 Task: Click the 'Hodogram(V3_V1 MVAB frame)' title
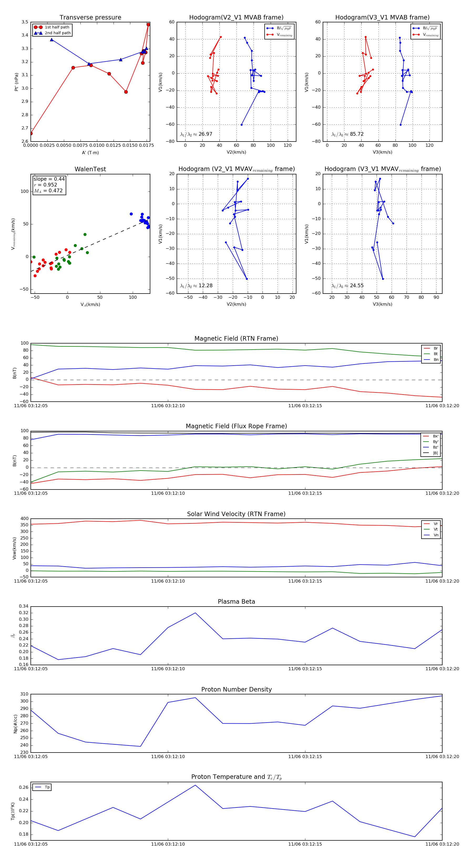pyautogui.click(x=382, y=18)
